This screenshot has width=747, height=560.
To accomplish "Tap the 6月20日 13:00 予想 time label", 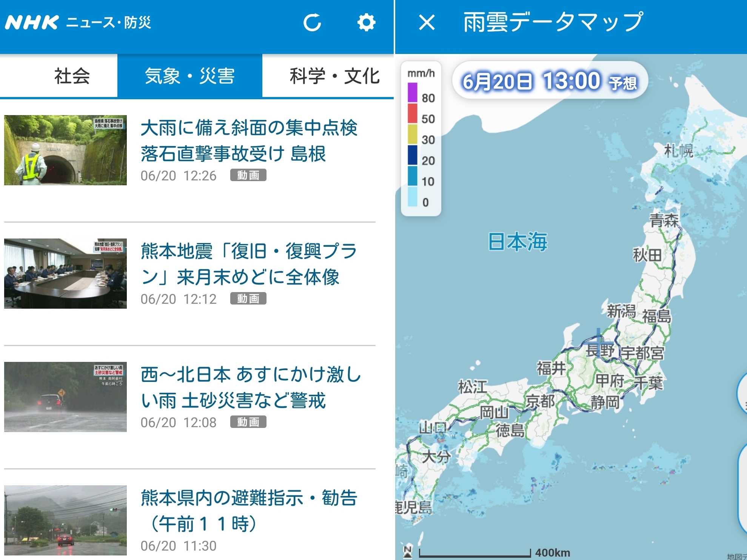I will pyautogui.click(x=550, y=80).
